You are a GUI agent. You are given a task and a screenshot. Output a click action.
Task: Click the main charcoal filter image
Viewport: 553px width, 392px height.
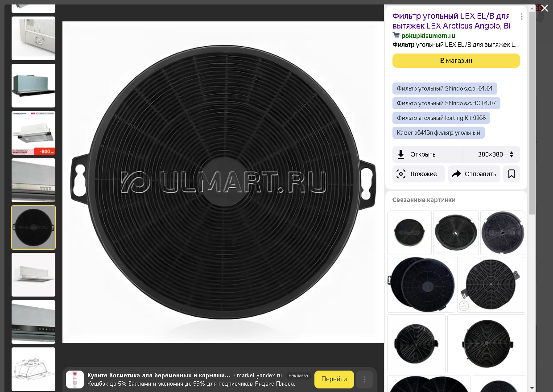click(223, 182)
